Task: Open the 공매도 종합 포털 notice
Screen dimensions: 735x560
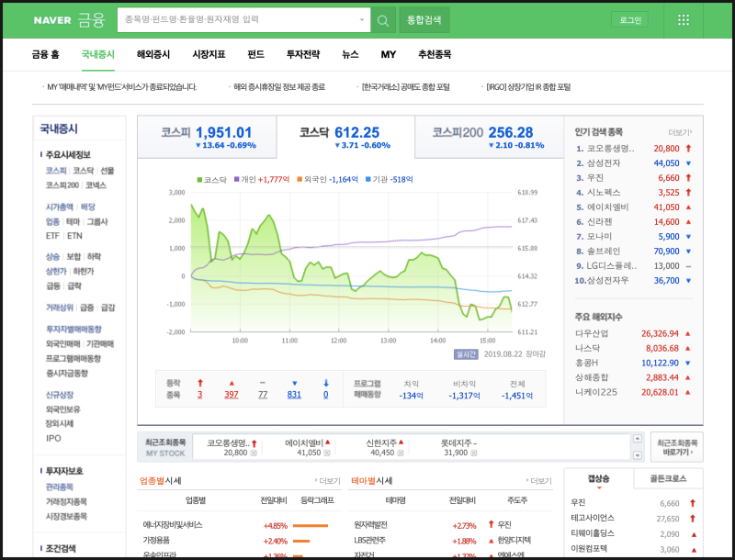Action: [405, 87]
